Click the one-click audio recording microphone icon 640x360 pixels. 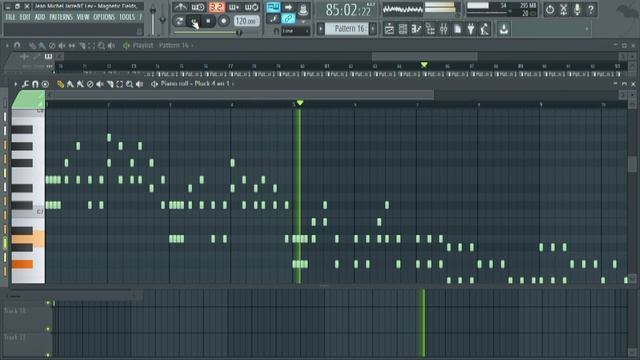[x=577, y=9]
